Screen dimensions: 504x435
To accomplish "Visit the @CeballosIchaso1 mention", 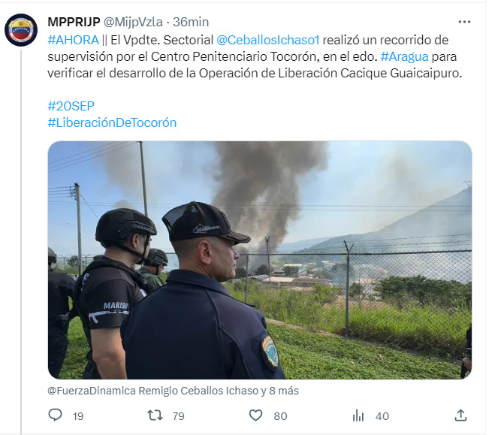I will pos(267,40).
